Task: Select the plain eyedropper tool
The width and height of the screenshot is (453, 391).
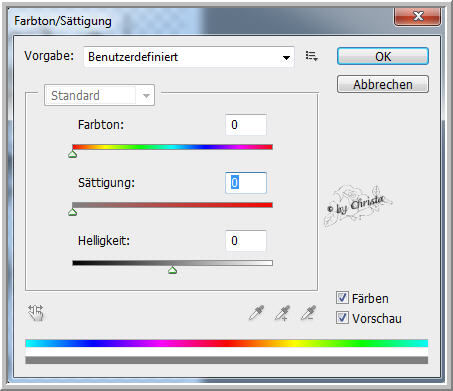Action: (x=256, y=313)
